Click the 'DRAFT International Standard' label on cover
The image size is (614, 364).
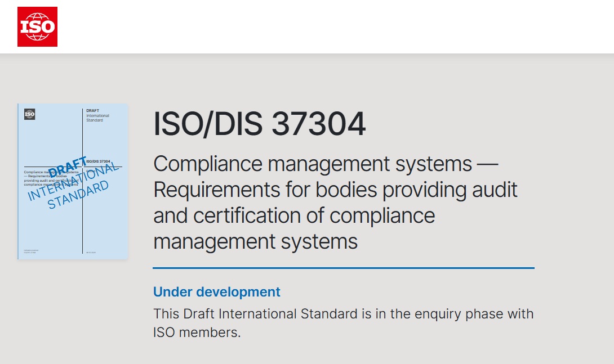(97, 115)
